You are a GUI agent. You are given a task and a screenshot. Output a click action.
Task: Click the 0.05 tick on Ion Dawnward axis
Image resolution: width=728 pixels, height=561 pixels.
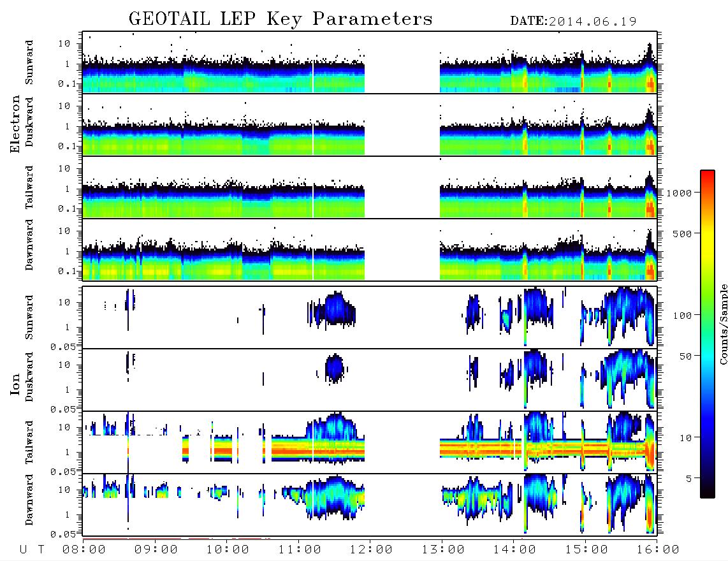62,534
